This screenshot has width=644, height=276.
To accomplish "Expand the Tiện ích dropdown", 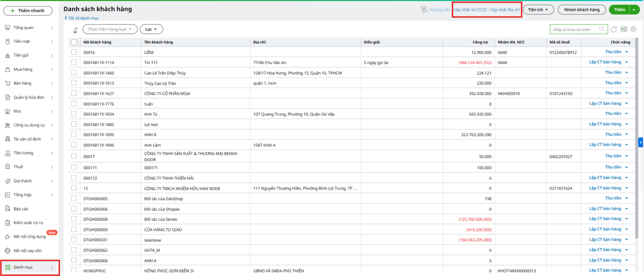I will tap(538, 10).
